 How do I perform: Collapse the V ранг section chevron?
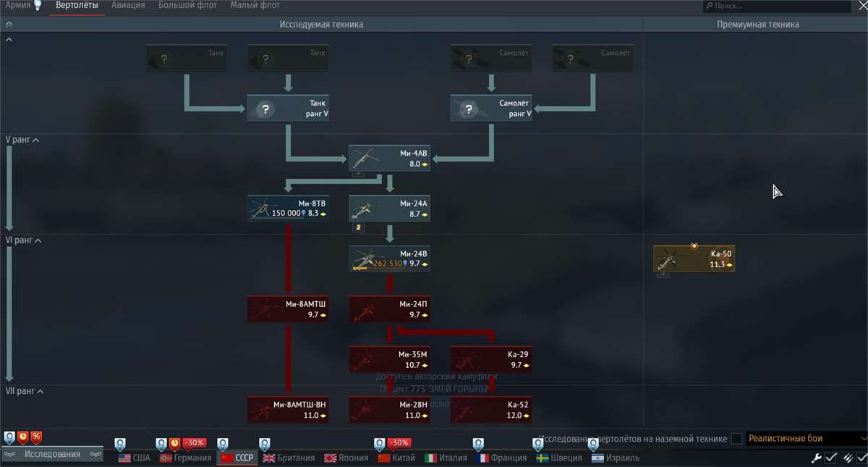tap(35, 140)
